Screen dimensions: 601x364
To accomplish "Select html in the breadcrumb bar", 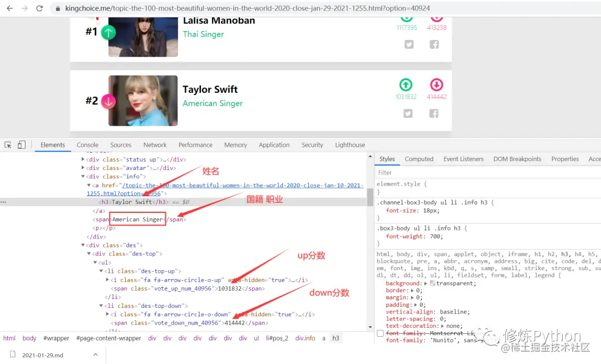I will (x=9, y=338).
